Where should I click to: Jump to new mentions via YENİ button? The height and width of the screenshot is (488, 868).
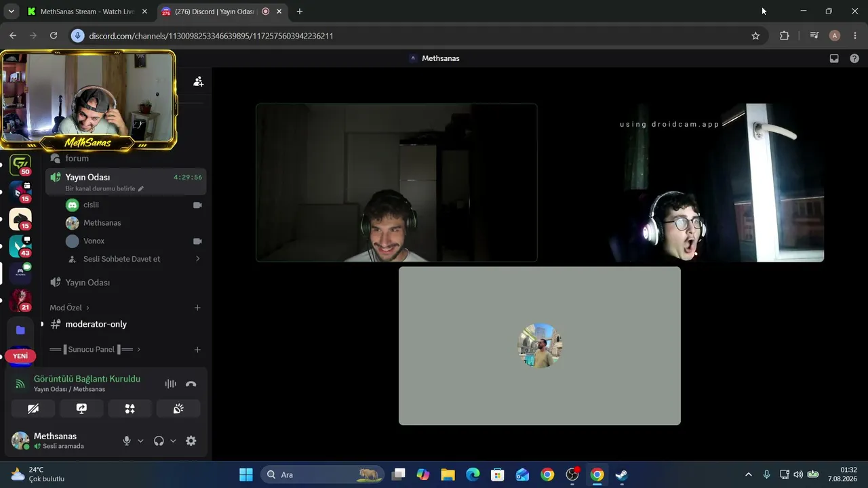20,356
